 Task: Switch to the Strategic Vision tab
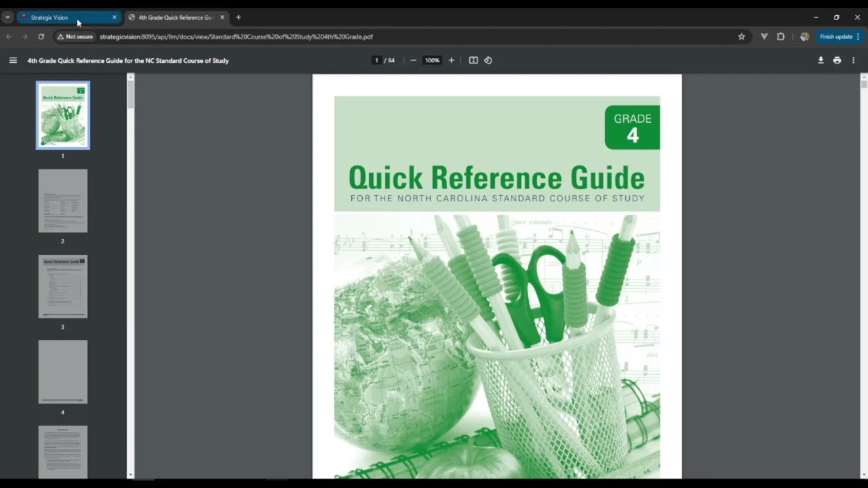[x=68, y=18]
